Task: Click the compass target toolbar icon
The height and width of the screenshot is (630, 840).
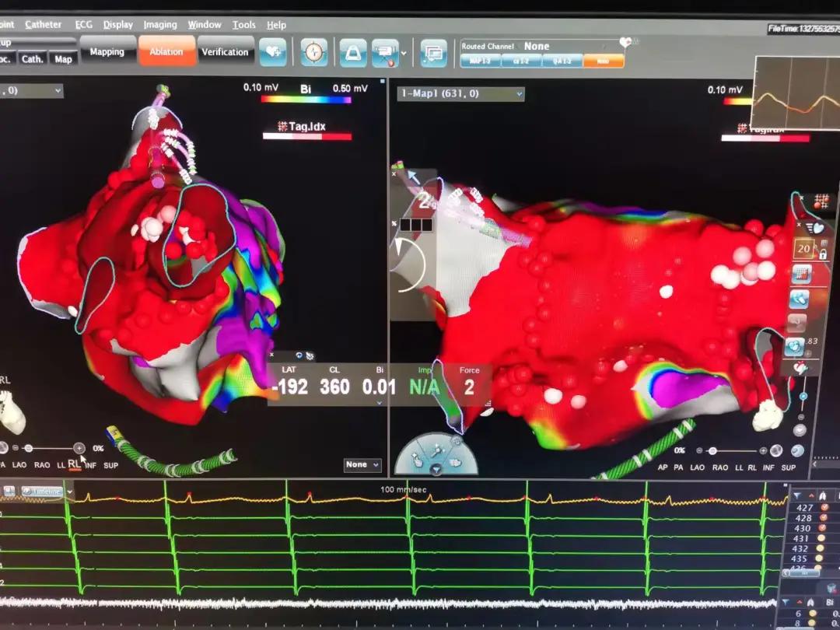Action: click(x=314, y=53)
